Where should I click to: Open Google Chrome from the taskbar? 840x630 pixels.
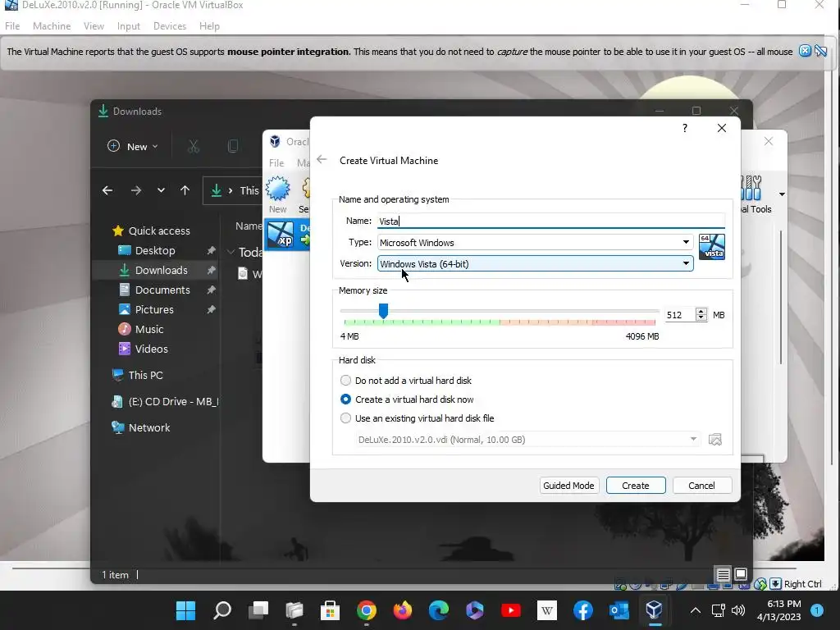pos(367,610)
